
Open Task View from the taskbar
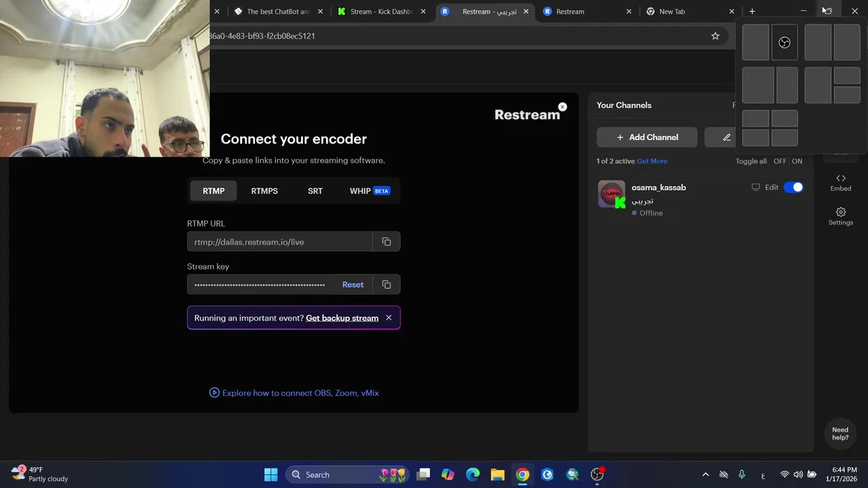[423, 474]
